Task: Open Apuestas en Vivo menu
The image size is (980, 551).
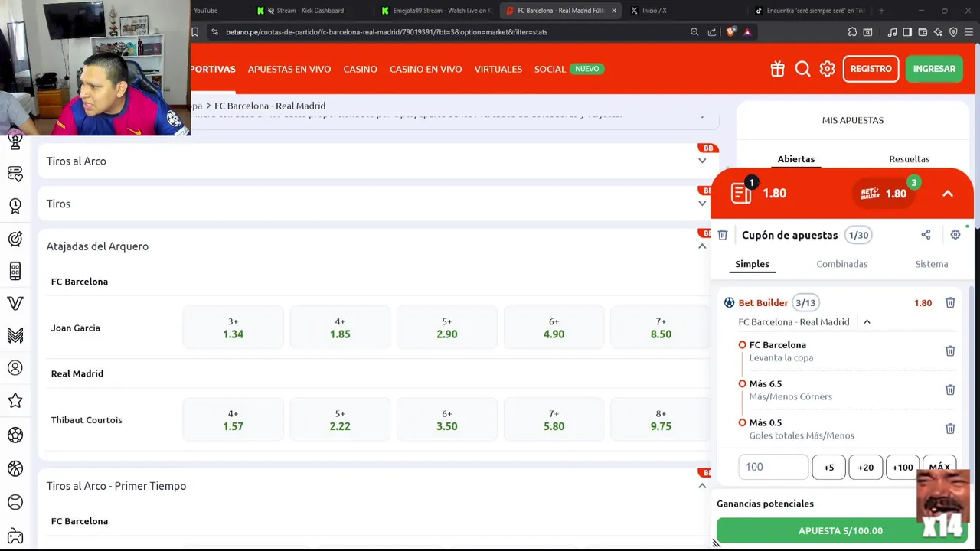Action: tap(289, 69)
